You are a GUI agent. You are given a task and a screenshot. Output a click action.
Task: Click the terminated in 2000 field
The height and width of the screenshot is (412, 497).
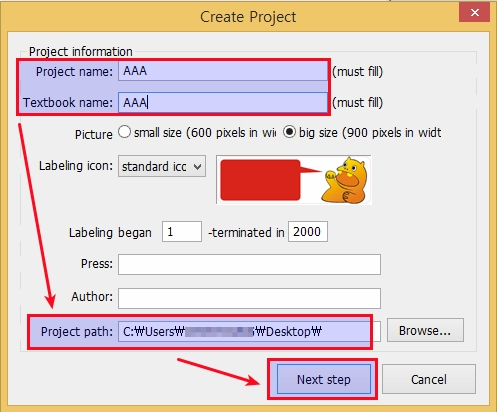tap(308, 231)
